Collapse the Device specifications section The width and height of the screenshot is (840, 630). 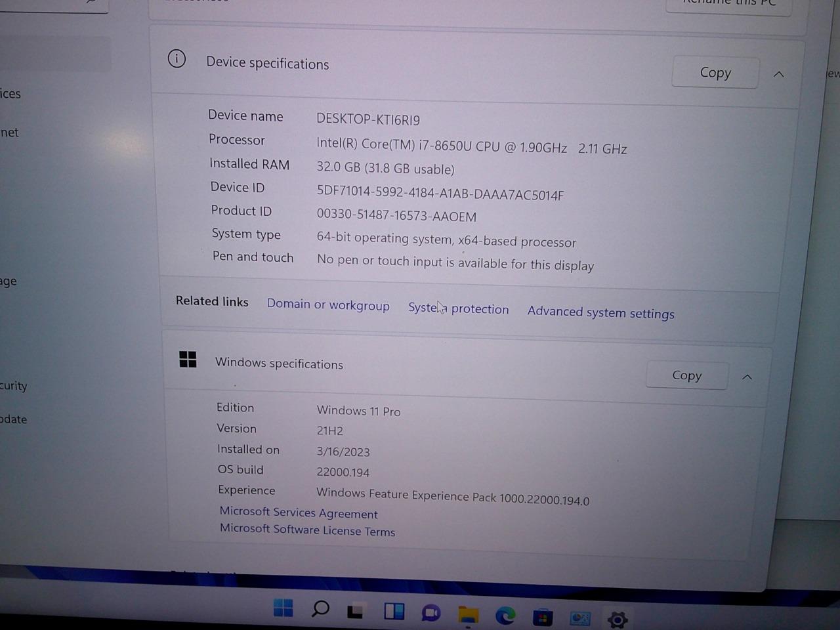(779, 74)
